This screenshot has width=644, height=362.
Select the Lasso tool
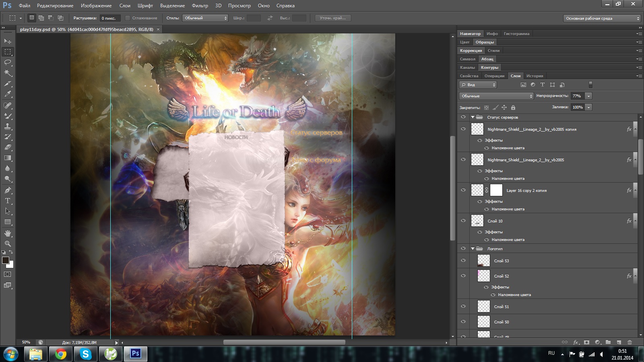click(x=8, y=62)
